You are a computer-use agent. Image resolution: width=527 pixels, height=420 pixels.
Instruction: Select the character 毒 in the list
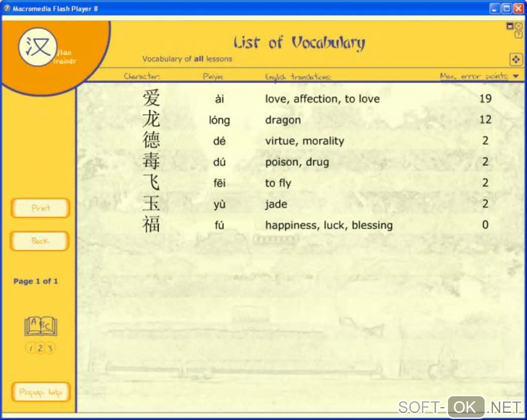coord(151,161)
